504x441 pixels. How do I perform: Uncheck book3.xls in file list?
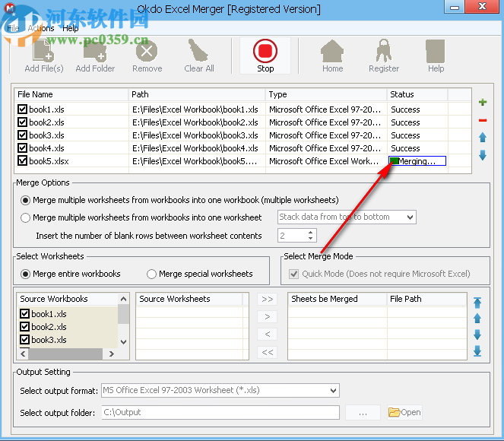(22, 135)
